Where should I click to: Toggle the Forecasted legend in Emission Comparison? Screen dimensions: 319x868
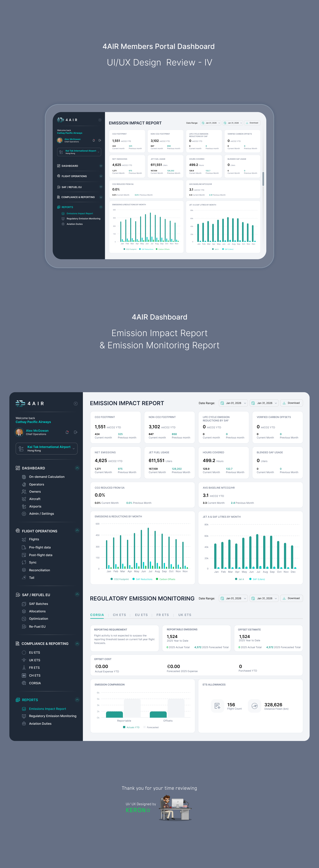click(152, 727)
